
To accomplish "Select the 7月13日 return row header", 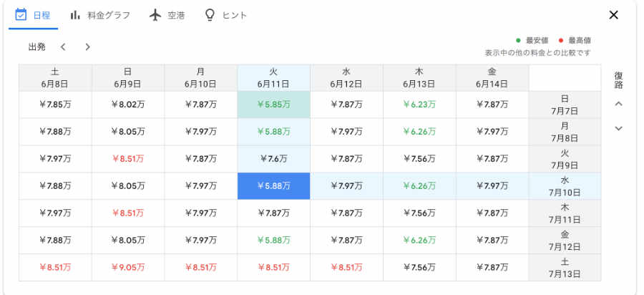I will pyautogui.click(x=565, y=268).
